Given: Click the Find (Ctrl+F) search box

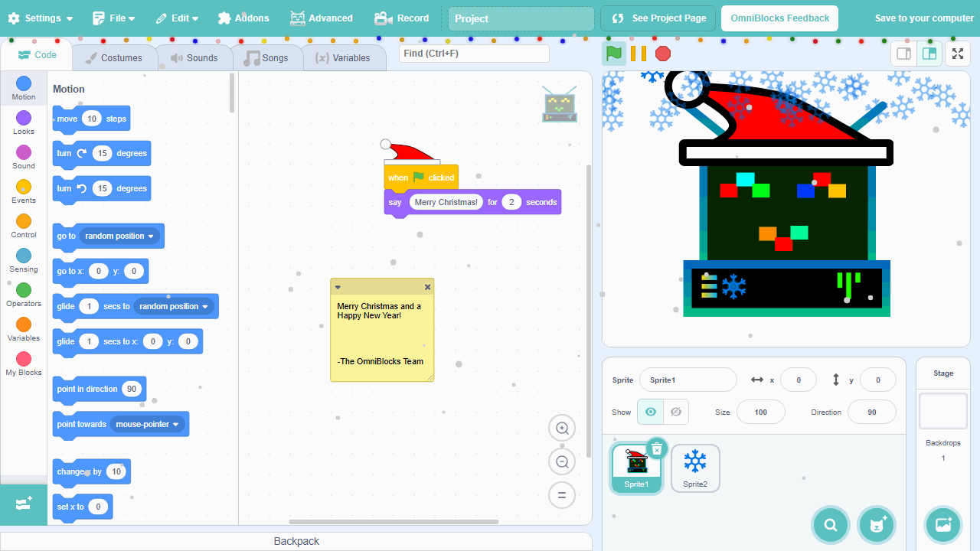Looking at the screenshot, I should pyautogui.click(x=474, y=54).
